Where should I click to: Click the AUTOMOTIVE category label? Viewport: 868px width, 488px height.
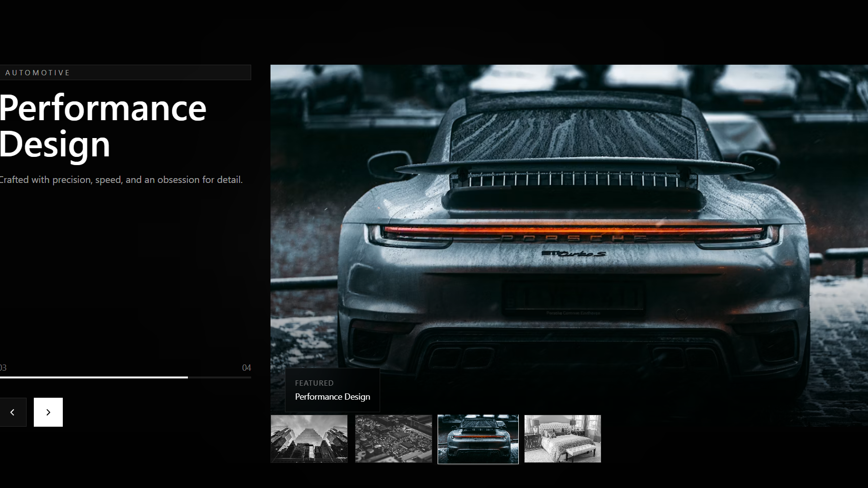click(38, 73)
